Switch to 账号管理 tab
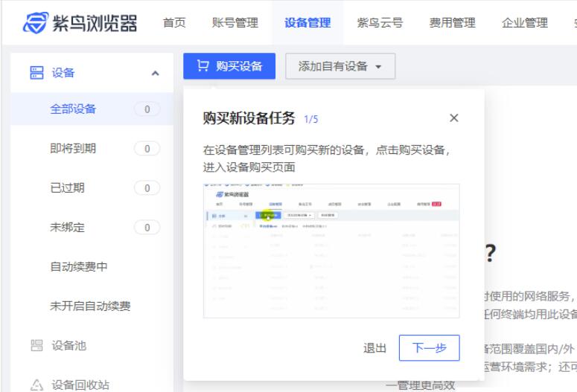The height and width of the screenshot is (392, 577). 235,23
